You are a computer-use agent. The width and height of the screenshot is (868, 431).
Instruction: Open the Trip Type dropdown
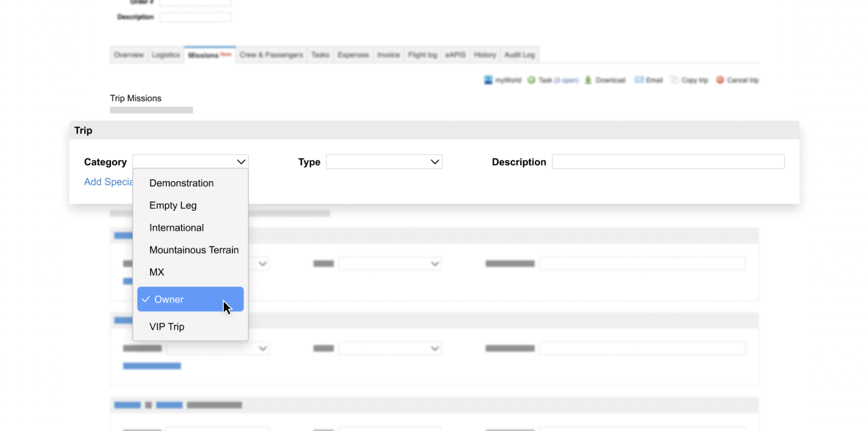coord(384,162)
